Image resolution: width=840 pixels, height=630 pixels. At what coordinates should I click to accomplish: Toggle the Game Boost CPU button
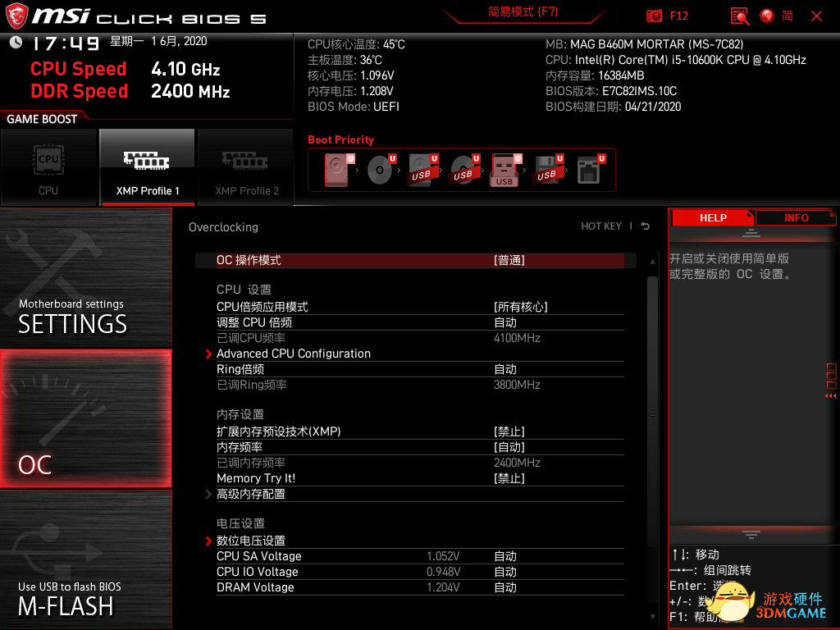pos(48,167)
